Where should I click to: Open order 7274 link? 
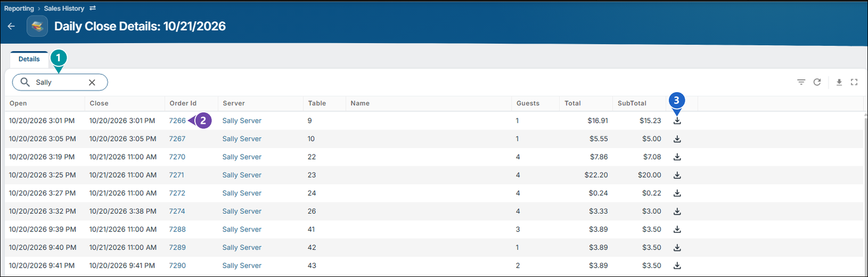pyautogui.click(x=177, y=211)
